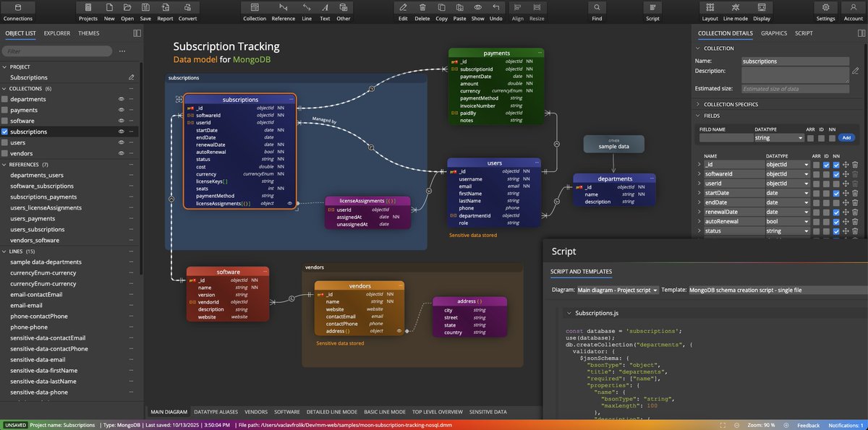Click the payments collection header on diagram
This screenshot has width=868, height=430.
[x=496, y=53]
